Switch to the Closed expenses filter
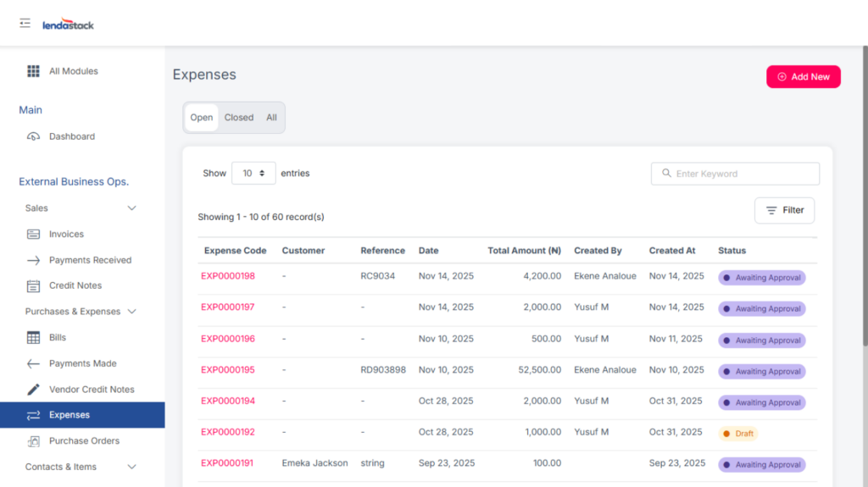 (x=238, y=118)
